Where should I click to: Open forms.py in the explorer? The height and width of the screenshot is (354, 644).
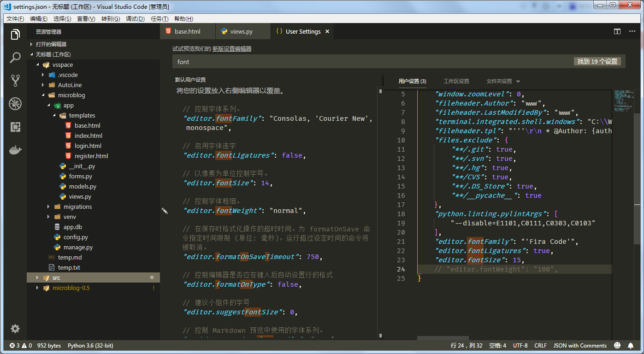[81, 176]
